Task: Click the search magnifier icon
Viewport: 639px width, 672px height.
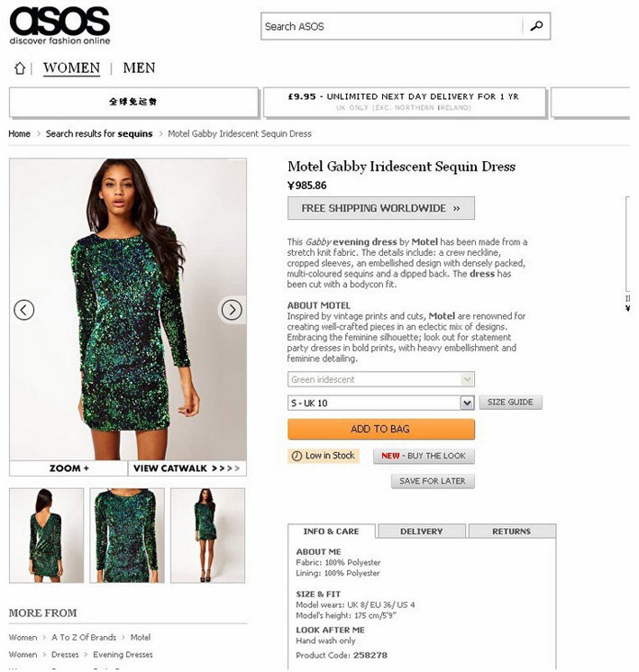Action: 536,26
